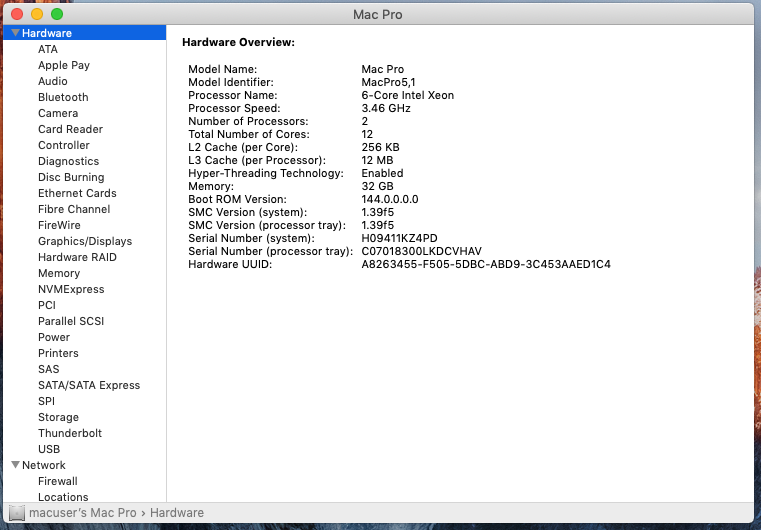Select the Network category in sidebar
Viewport: 761px width, 530px height.
(44, 465)
